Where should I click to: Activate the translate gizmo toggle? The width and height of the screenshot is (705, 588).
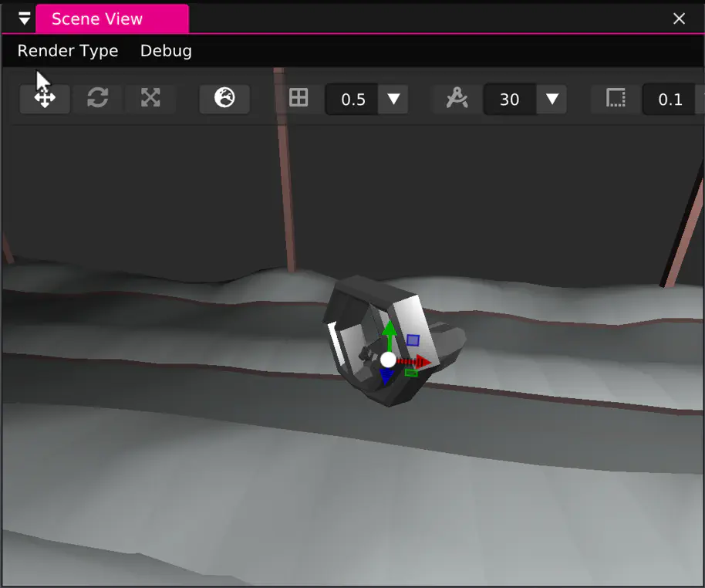click(x=44, y=99)
